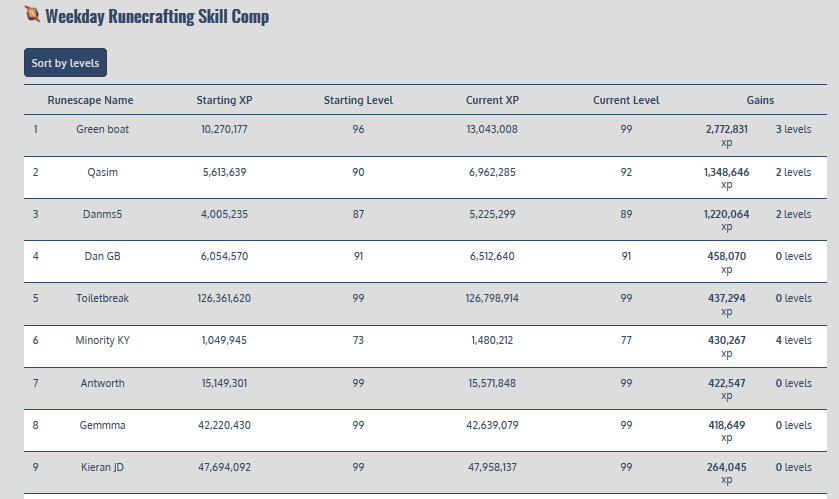This screenshot has width=839, height=499.
Task: Choose Toiletbreak in the leaderboard
Action: (103, 298)
